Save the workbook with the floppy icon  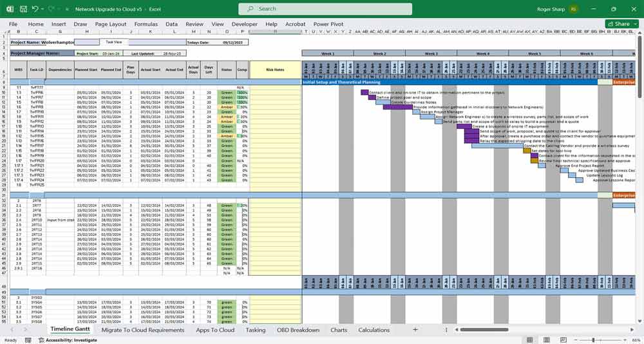pos(23,8)
